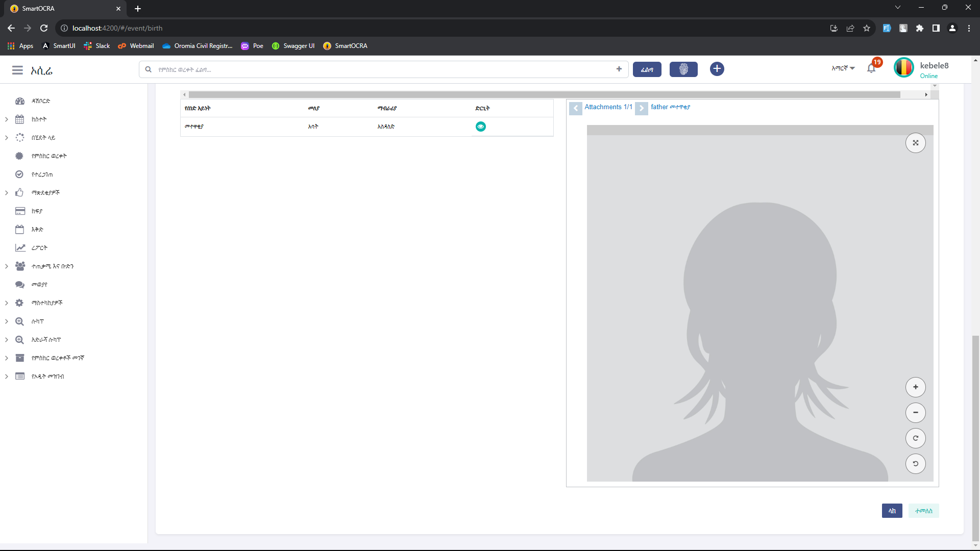Open the ማስተካከያዎች gear icon
Viewport: 980px width, 551px height.
20,303
